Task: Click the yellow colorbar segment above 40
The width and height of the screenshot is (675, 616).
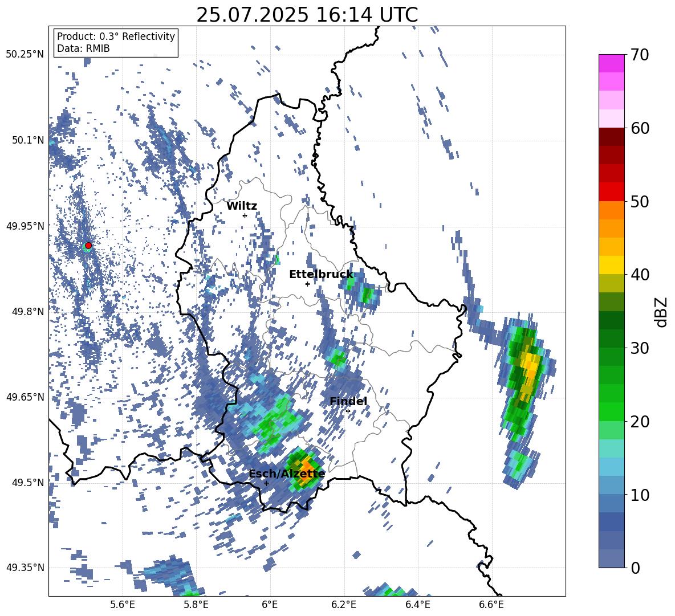Action: [611, 265]
